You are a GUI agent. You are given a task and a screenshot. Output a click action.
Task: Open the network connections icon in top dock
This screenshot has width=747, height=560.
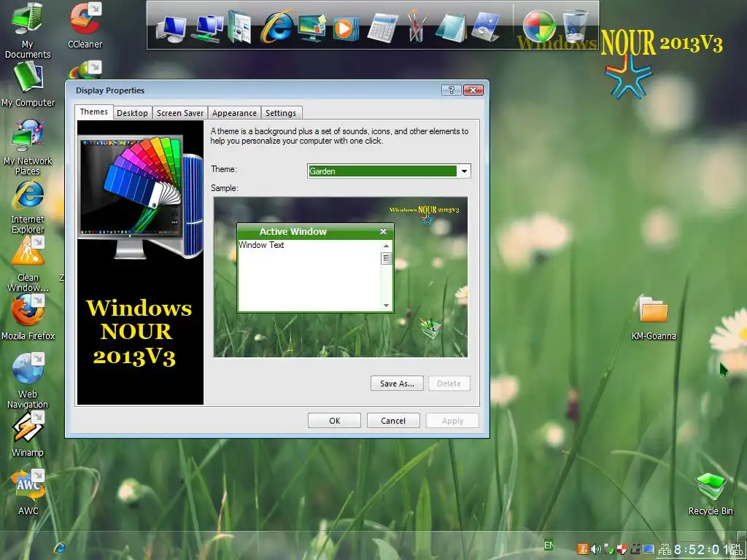click(207, 28)
